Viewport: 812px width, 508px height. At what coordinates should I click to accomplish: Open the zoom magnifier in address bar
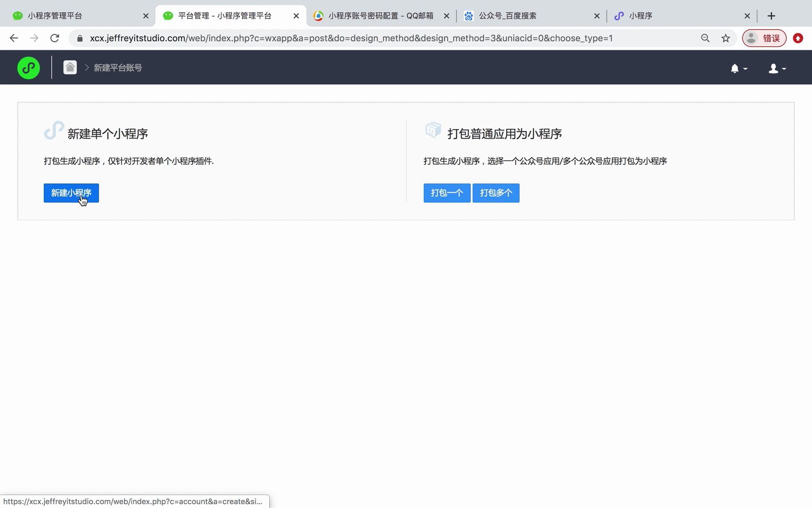click(x=705, y=38)
